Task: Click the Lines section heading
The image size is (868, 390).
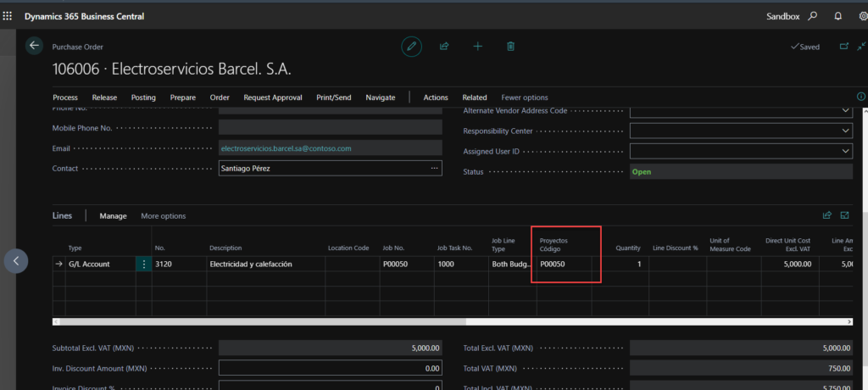Action: [x=62, y=215]
